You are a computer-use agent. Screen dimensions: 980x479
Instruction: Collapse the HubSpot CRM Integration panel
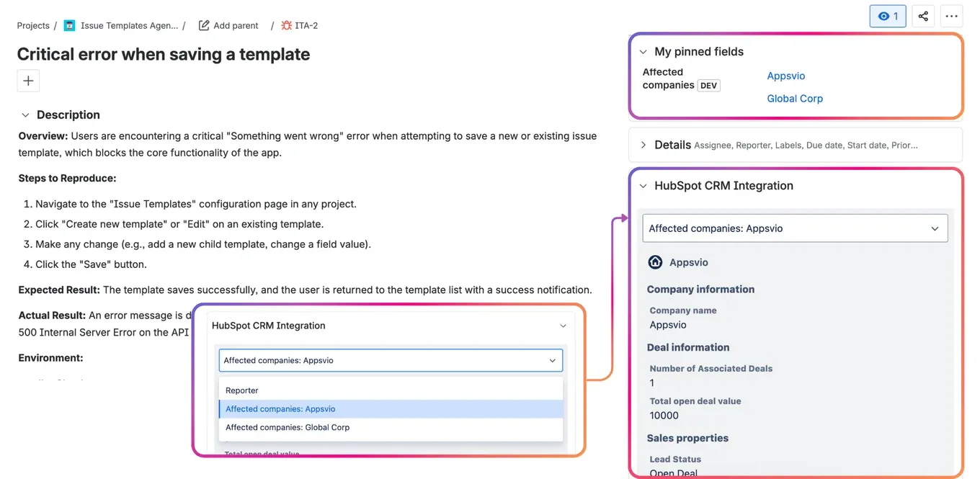coord(643,186)
